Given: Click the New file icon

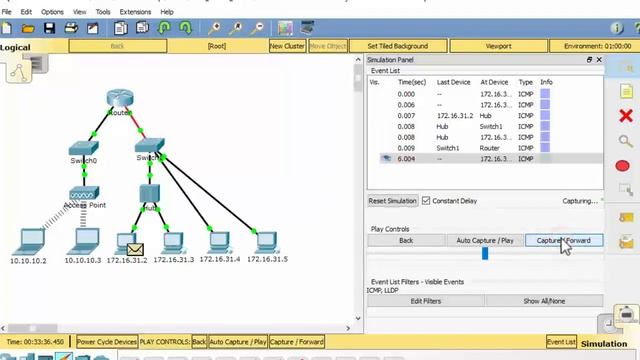Looking at the screenshot, I should click(7, 28).
